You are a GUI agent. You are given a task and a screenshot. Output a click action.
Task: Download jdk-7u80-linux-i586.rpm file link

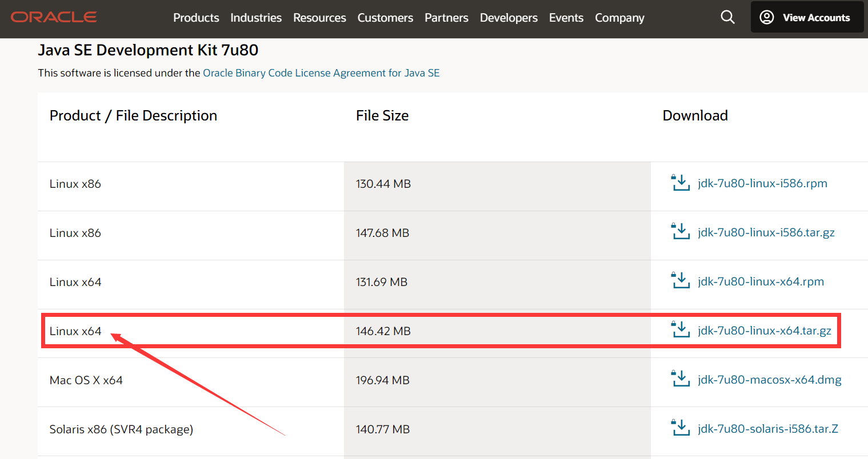pos(762,183)
